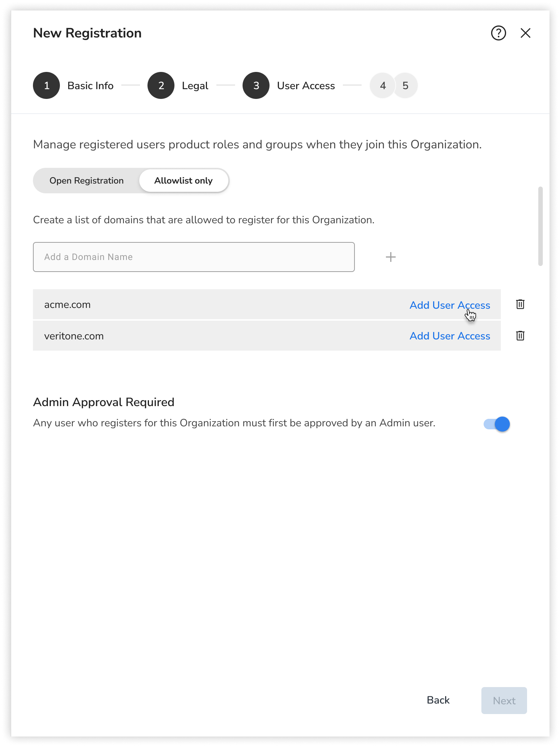Click Add User Access for veritone.com
The image size is (560, 747).
click(450, 336)
